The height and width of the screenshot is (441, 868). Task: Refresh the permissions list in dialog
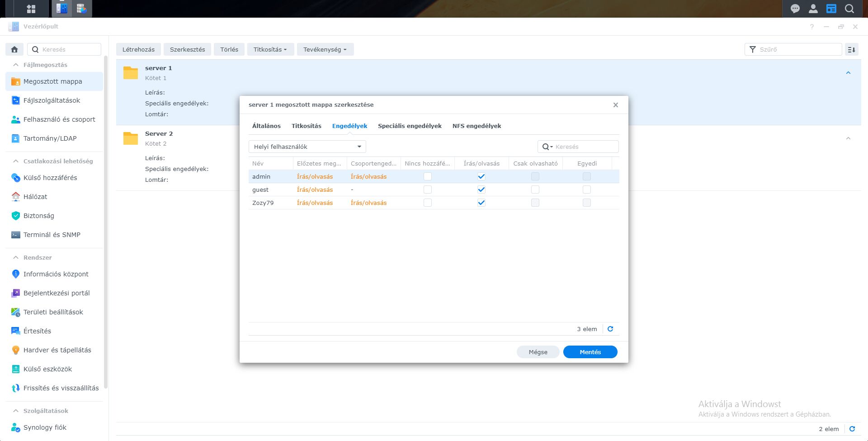pyautogui.click(x=610, y=329)
